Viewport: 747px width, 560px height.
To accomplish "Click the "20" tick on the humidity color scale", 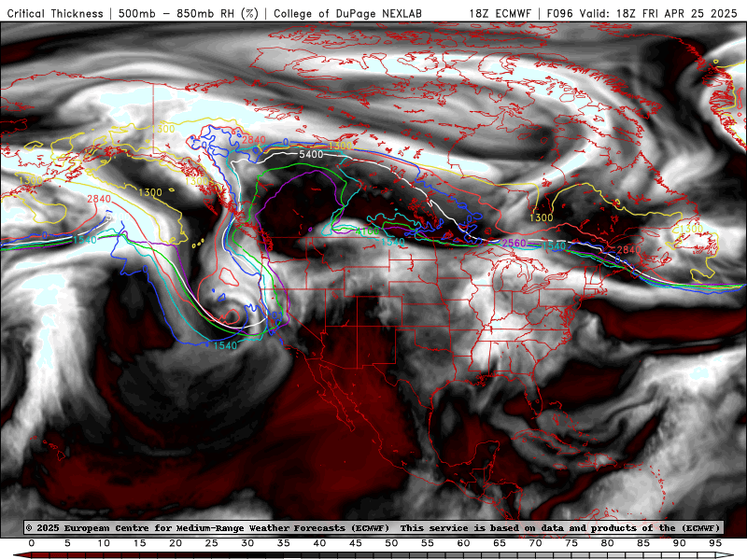I will [176, 543].
